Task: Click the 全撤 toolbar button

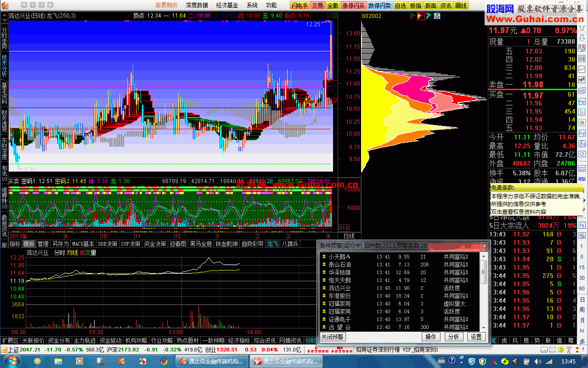Action: click(333, 6)
